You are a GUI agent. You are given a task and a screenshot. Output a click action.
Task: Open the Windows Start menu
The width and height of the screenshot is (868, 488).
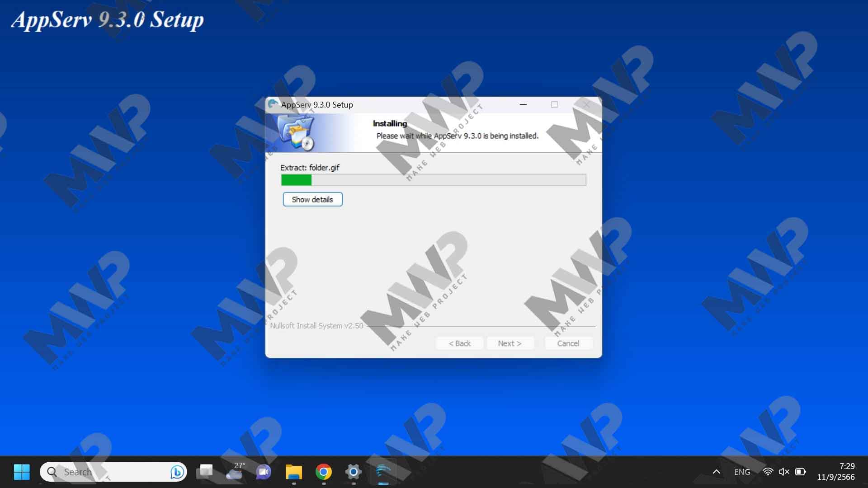click(22, 472)
